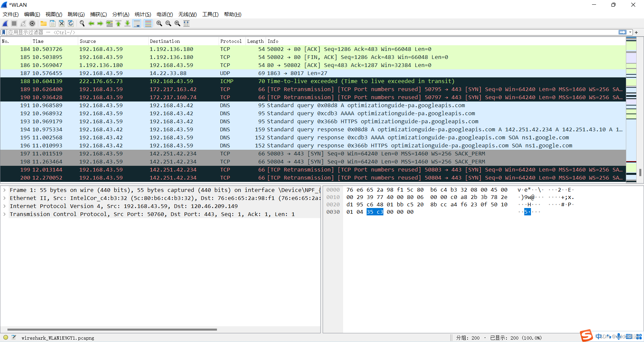Sort packets by Time column header

point(54,41)
